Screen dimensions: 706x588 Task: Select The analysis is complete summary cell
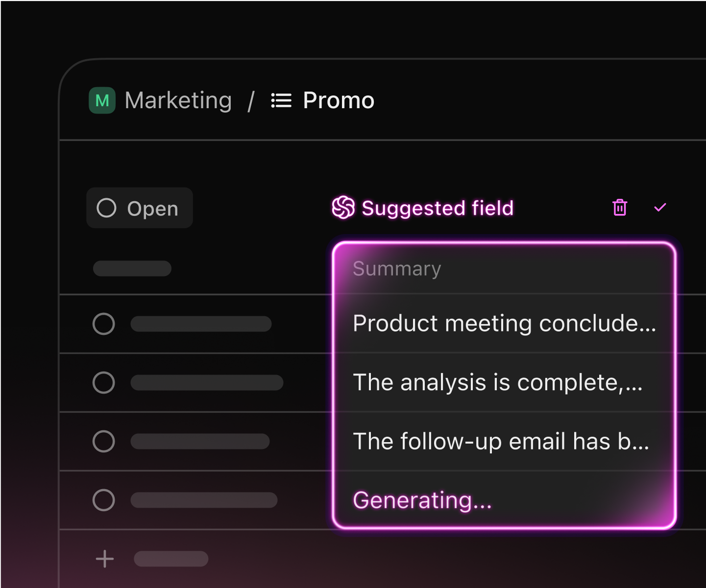click(x=504, y=382)
